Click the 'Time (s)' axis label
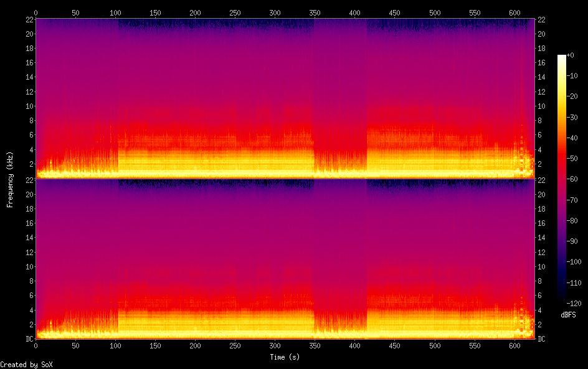Viewport: 588px width, 369px height. 285,357
